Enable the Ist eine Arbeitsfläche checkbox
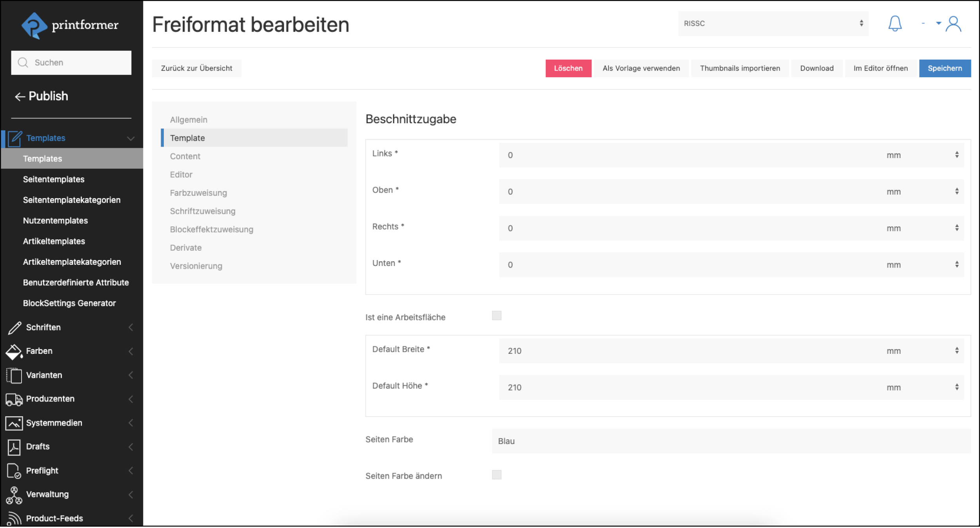 497,315
